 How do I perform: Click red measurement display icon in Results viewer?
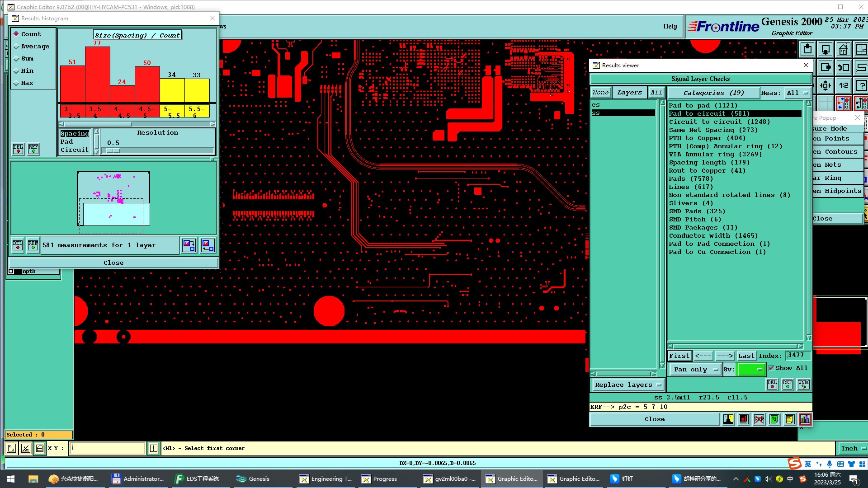[744, 419]
